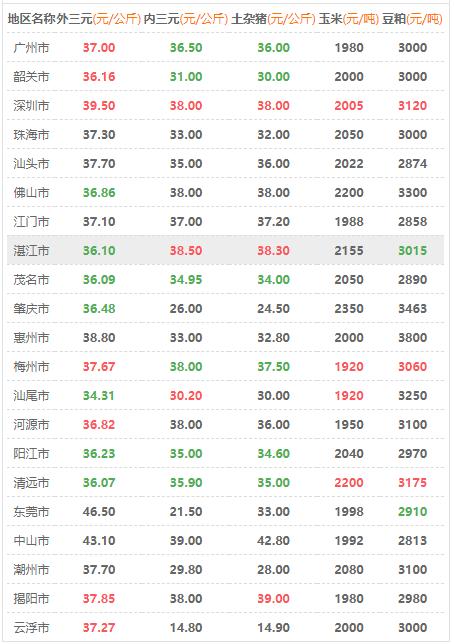Select the 46.50 外三元 price of 东莞市
Screen dimensions: 454x644
[x=99, y=512]
